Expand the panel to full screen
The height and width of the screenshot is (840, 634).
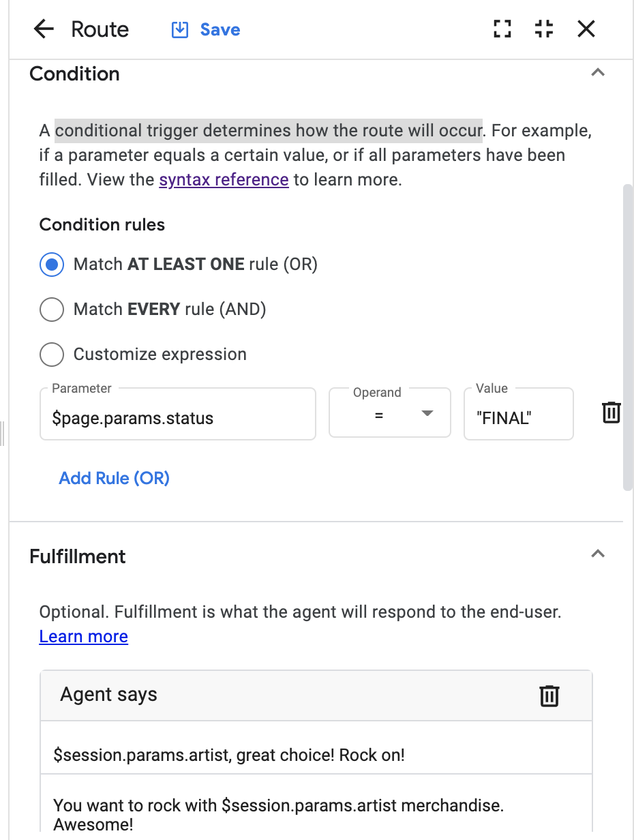(502, 29)
